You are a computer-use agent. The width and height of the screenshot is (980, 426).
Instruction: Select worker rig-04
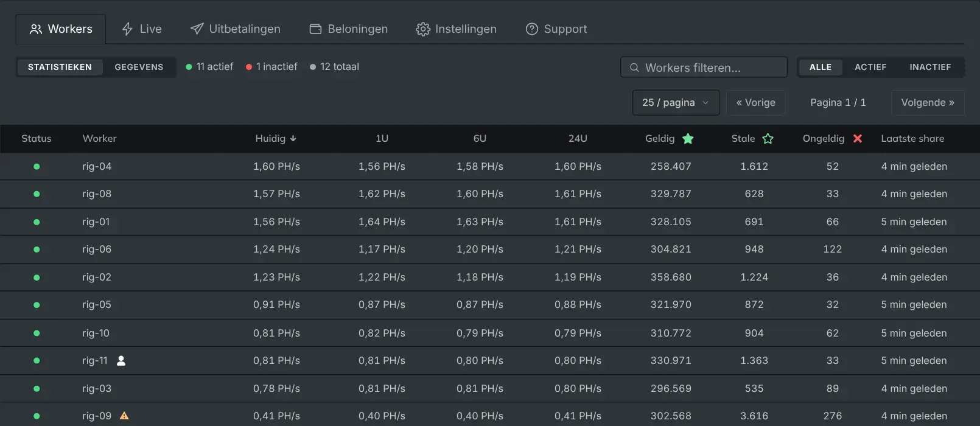[97, 166]
